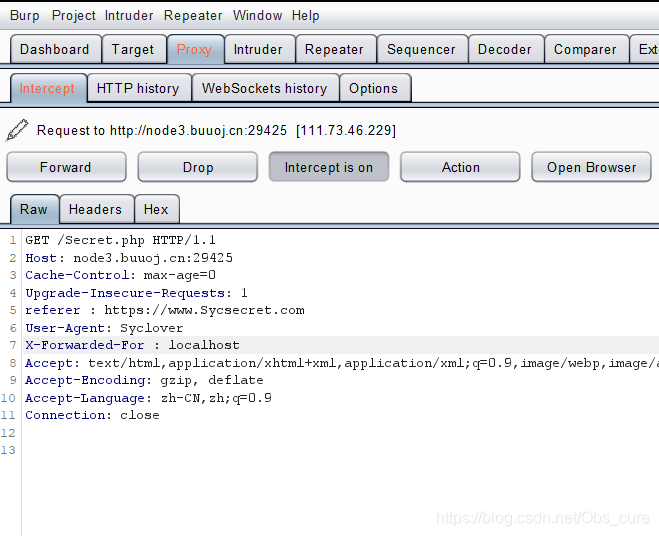Open the Comparer tab
The image size is (659, 536).
585,49
